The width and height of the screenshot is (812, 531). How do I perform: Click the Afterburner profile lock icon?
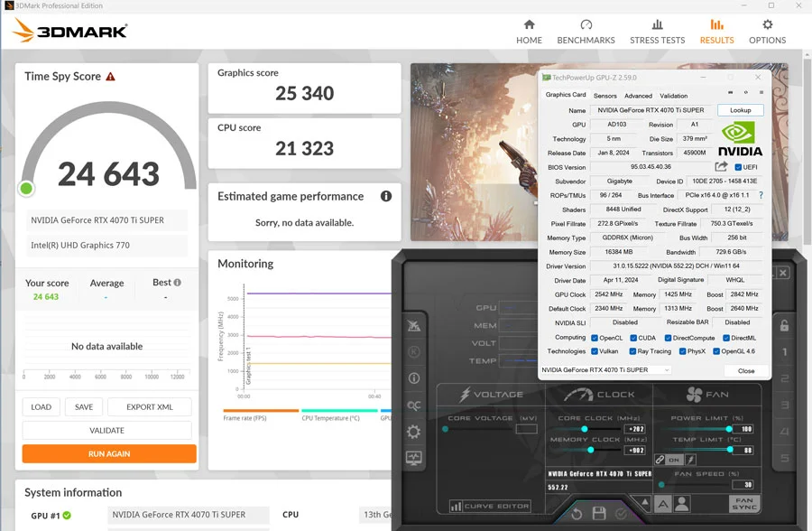784,325
